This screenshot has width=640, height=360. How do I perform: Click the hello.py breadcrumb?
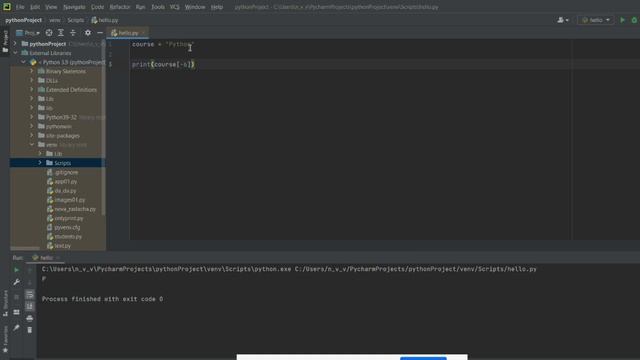tap(105, 20)
